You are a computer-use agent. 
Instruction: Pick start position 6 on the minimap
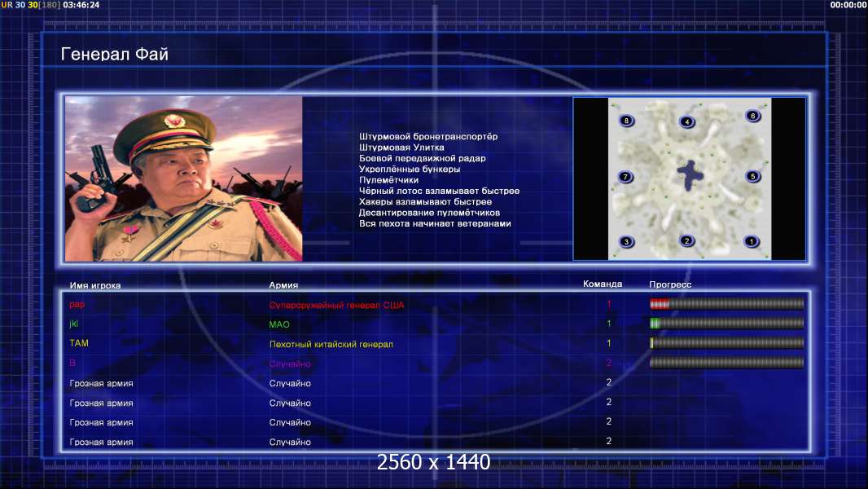click(x=752, y=117)
